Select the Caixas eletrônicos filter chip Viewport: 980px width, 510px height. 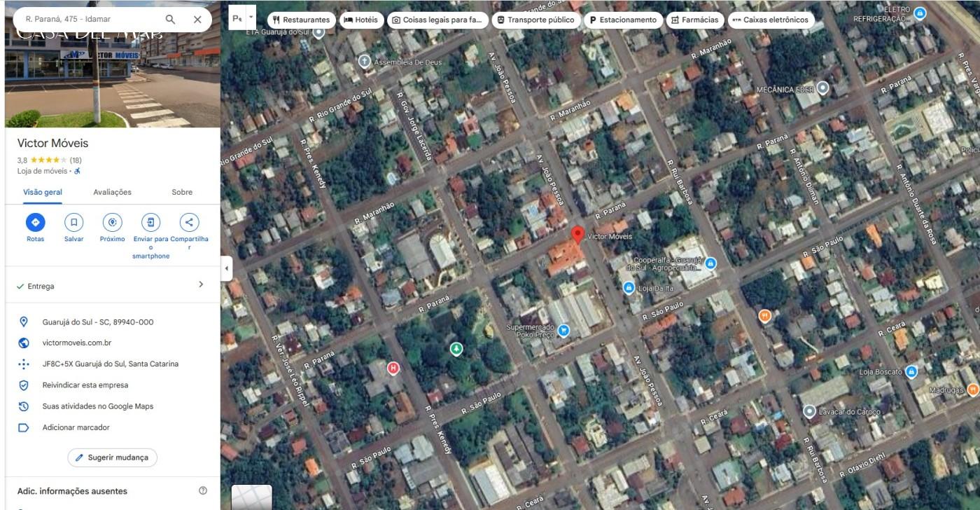(771, 20)
